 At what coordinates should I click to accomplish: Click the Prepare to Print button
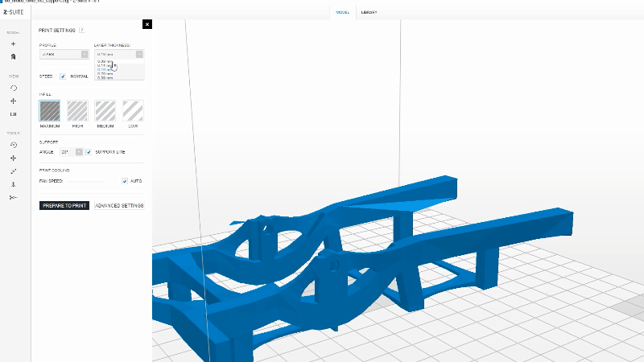[x=64, y=206]
